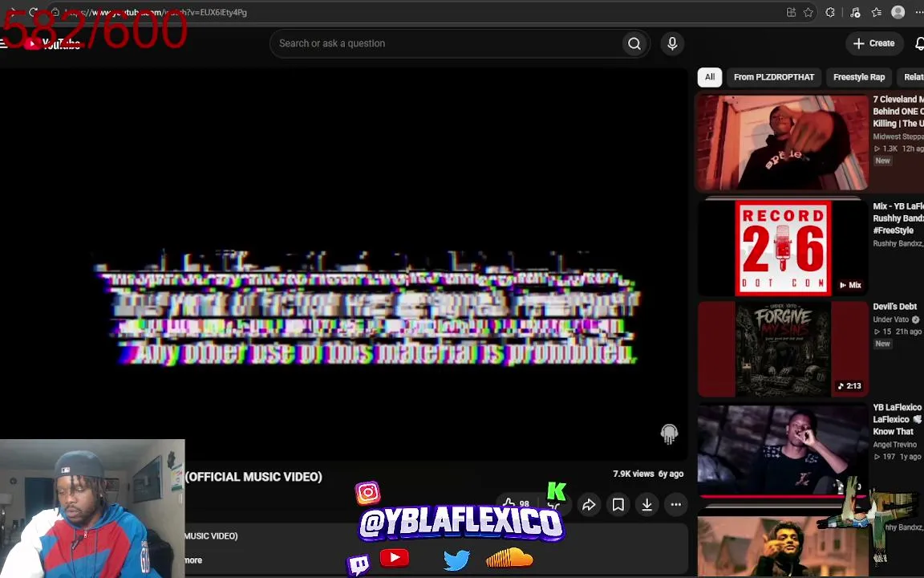Click the New badge under 7 Cleveland video
The width and height of the screenshot is (924, 578).
tap(882, 161)
